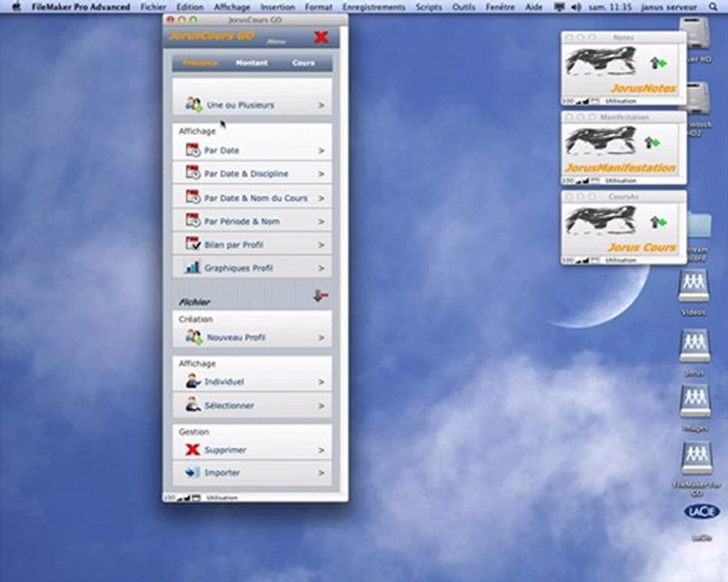The image size is (728, 582).
Task: Click the Images shared volume desktop icon
Action: (695, 402)
